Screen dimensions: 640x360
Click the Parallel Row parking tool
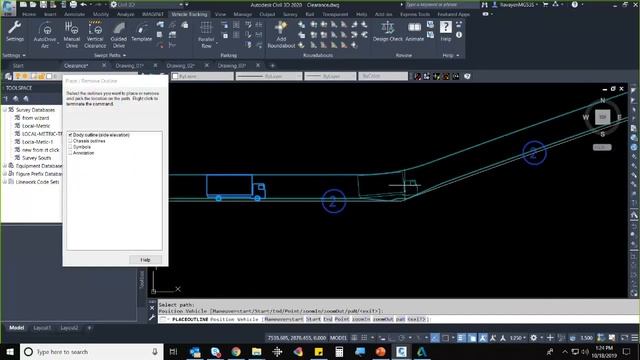pyautogui.click(x=206, y=35)
